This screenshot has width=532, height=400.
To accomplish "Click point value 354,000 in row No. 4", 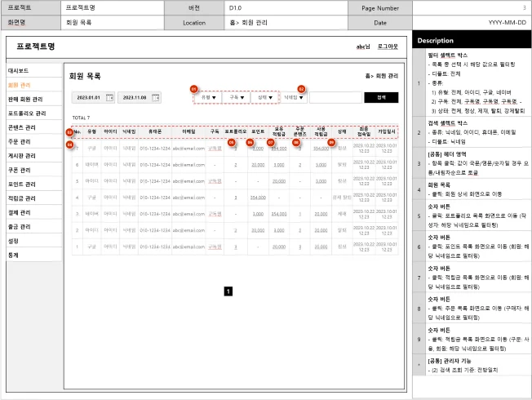I will tap(258, 198).
